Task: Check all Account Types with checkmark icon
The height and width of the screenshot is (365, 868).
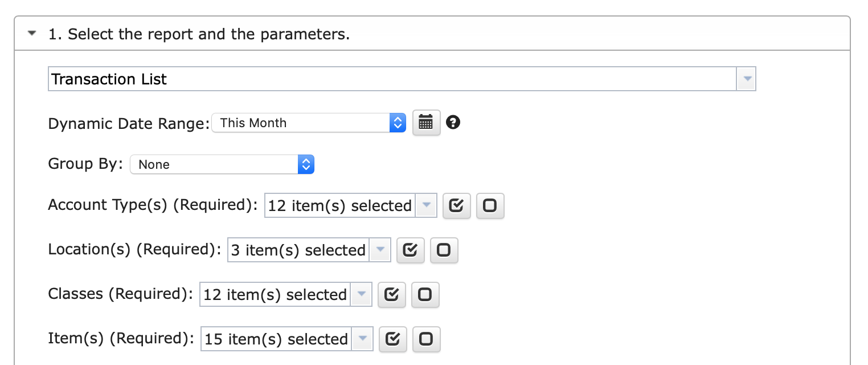Action: pos(456,206)
